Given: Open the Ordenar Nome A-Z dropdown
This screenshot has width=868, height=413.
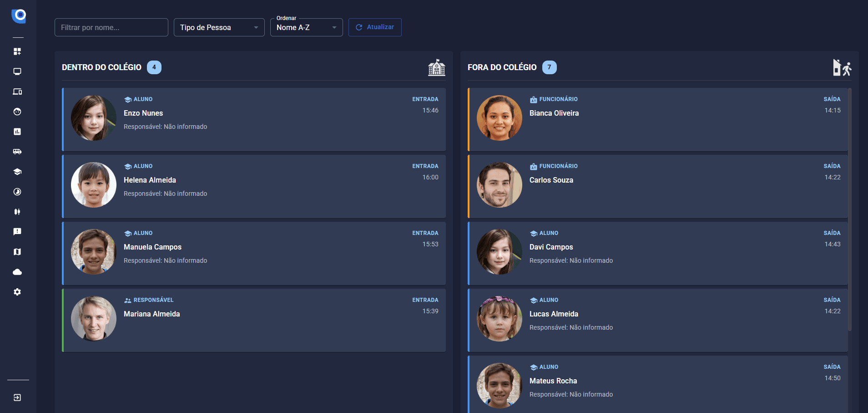Looking at the screenshot, I should point(307,27).
